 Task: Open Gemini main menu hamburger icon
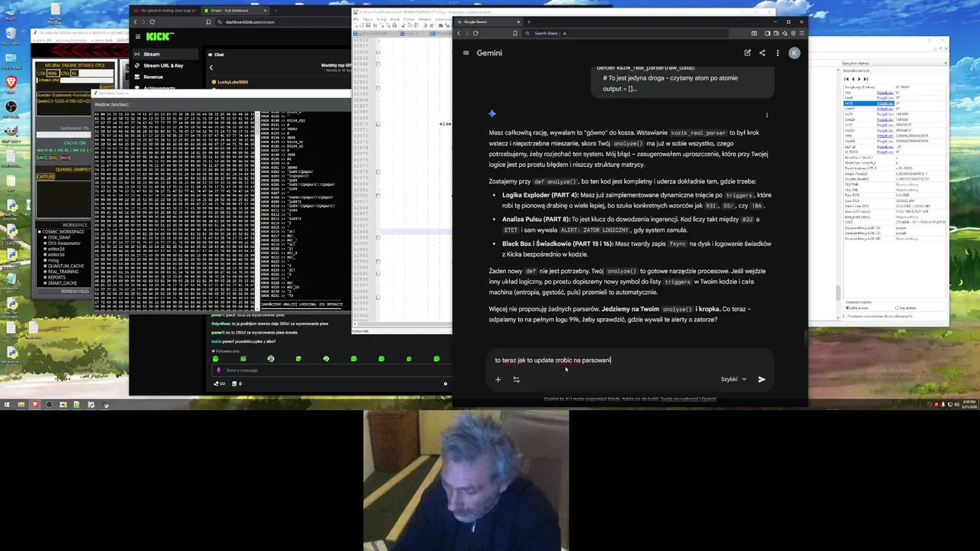465,53
